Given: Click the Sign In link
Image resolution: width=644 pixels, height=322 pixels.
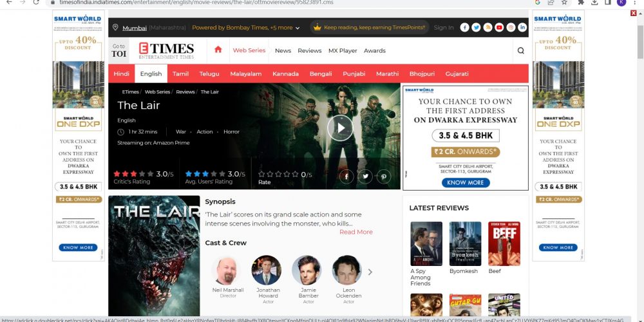Looking at the screenshot, I should pyautogui.click(x=444, y=28).
